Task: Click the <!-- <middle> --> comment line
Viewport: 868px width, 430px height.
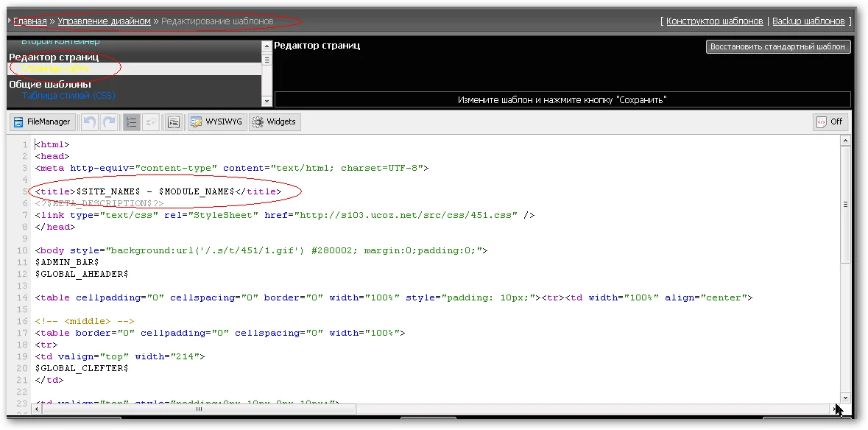Action: click(x=85, y=321)
